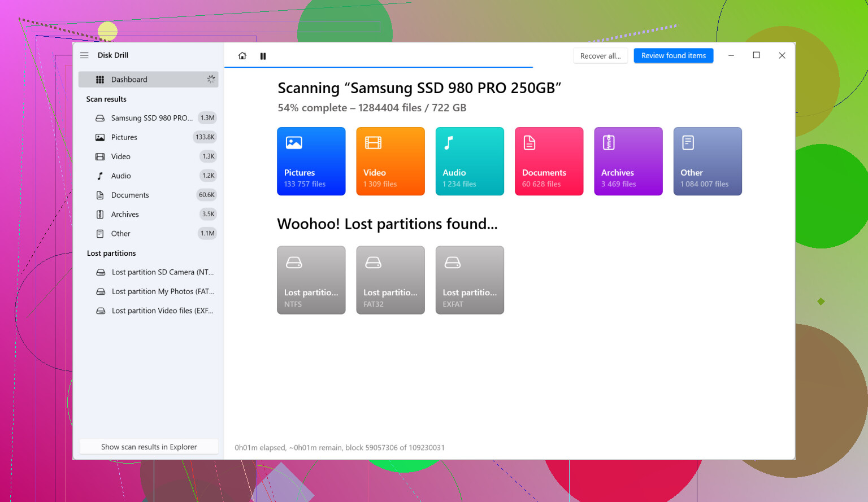Open the FAT32 lost partition tile

pyautogui.click(x=390, y=280)
